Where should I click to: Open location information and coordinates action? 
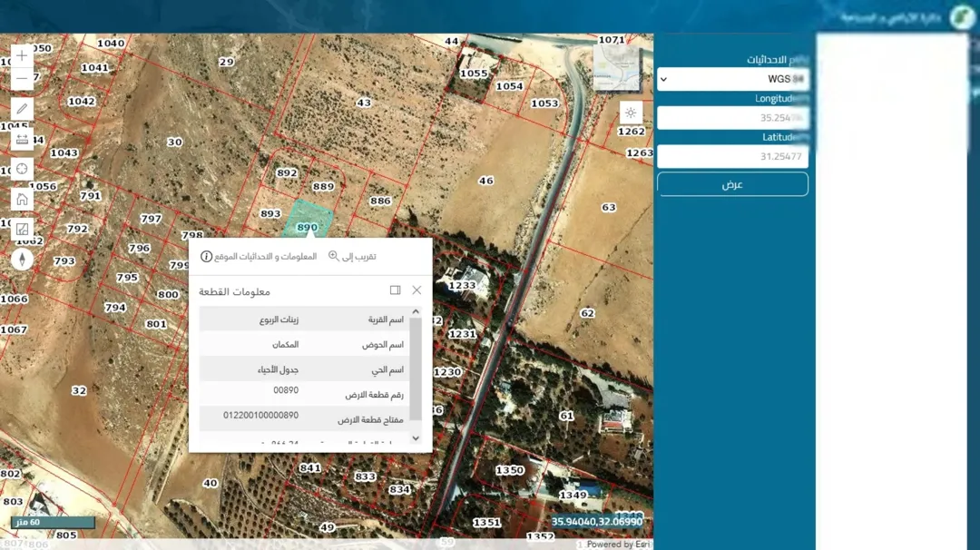(259, 256)
